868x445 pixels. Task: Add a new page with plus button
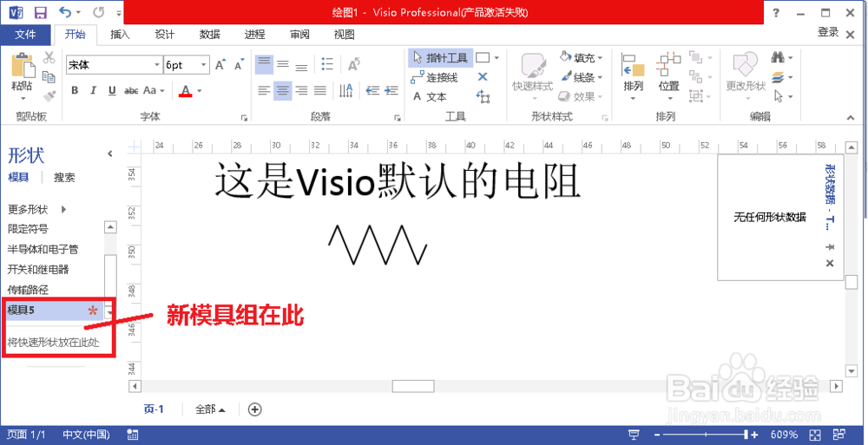coord(254,409)
